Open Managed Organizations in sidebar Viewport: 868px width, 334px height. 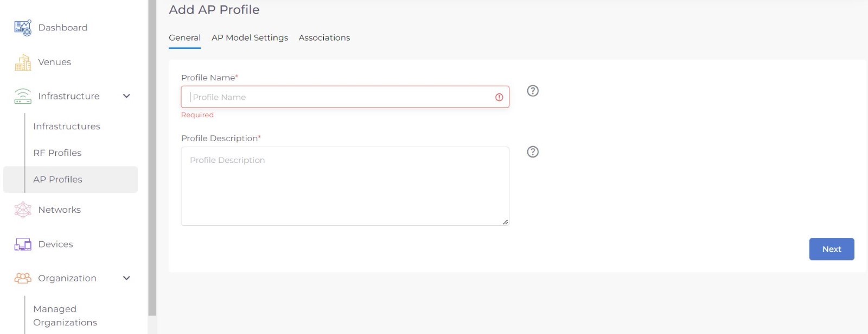click(65, 316)
